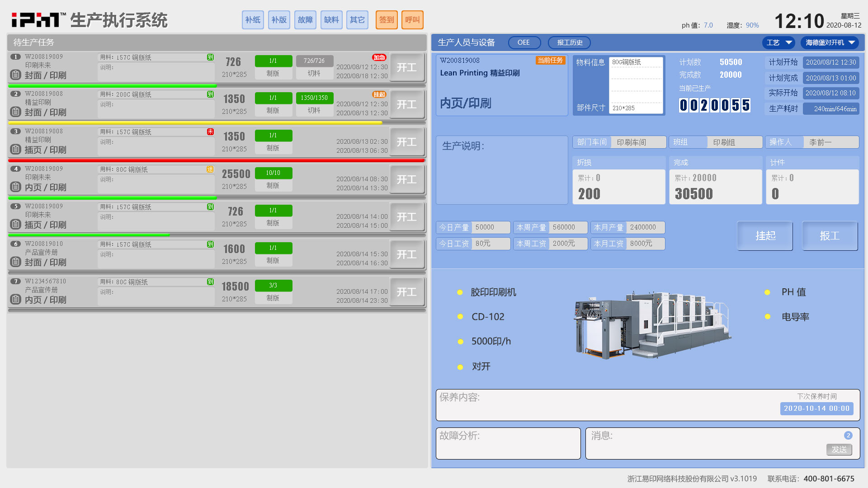Click the green 到 arrival badge on task 1
This screenshot has height=488, width=868.
coord(210,57)
